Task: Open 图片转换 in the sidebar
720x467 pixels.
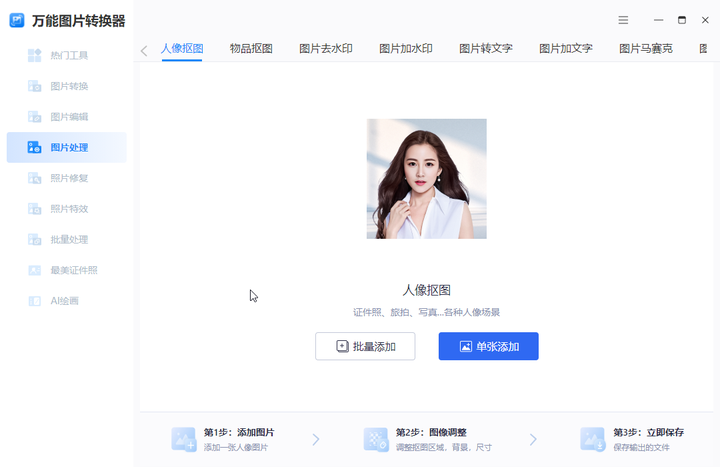Action: (x=67, y=86)
